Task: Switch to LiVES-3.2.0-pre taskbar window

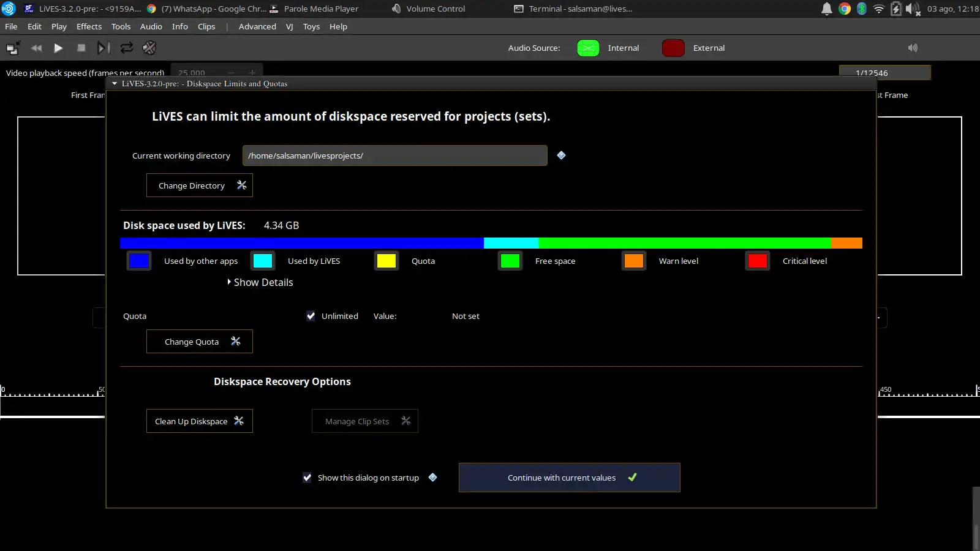Action: coord(82,9)
